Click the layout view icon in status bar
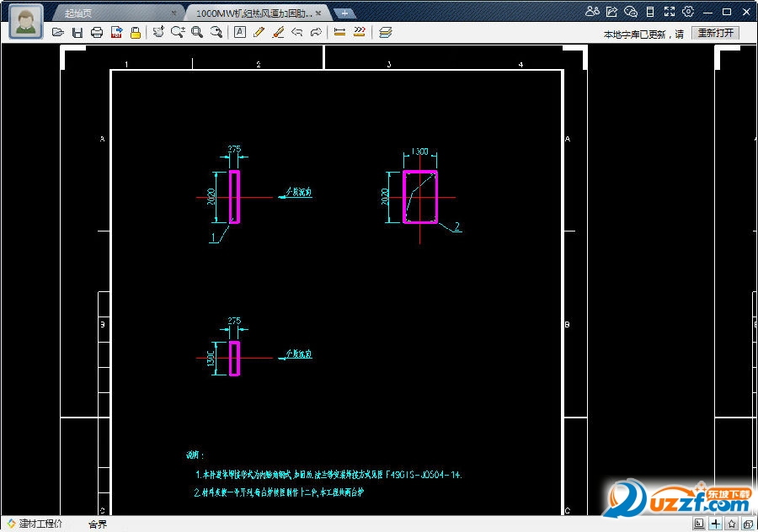Screen dimensions: 758x532 699,524
